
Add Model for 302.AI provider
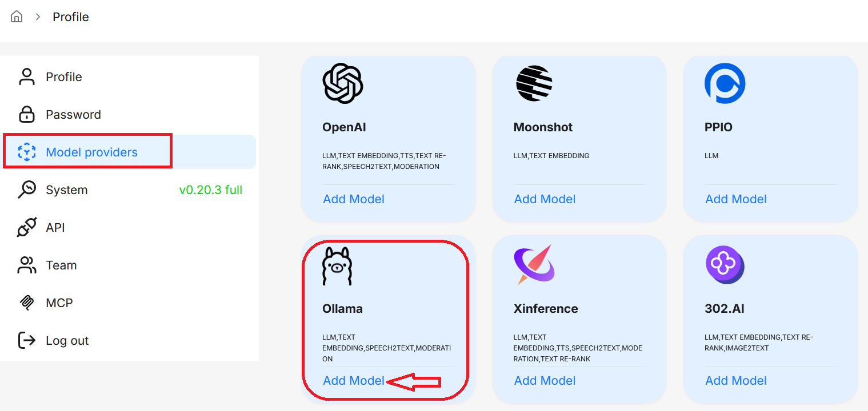click(736, 380)
